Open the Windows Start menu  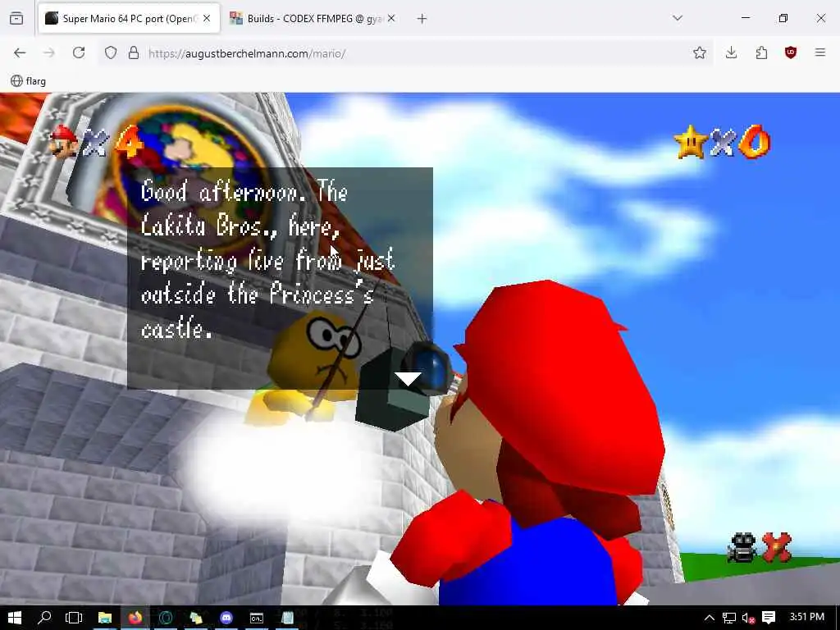(x=15, y=618)
